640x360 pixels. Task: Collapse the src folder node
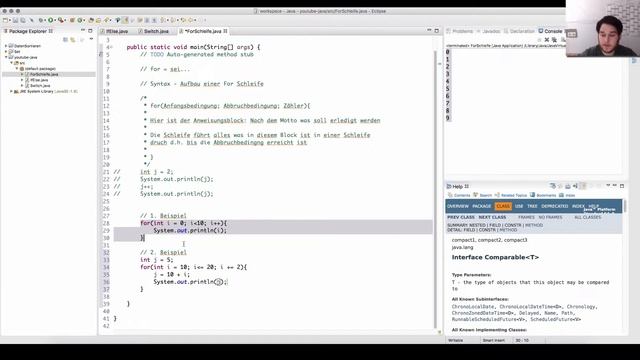(x=11, y=63)
